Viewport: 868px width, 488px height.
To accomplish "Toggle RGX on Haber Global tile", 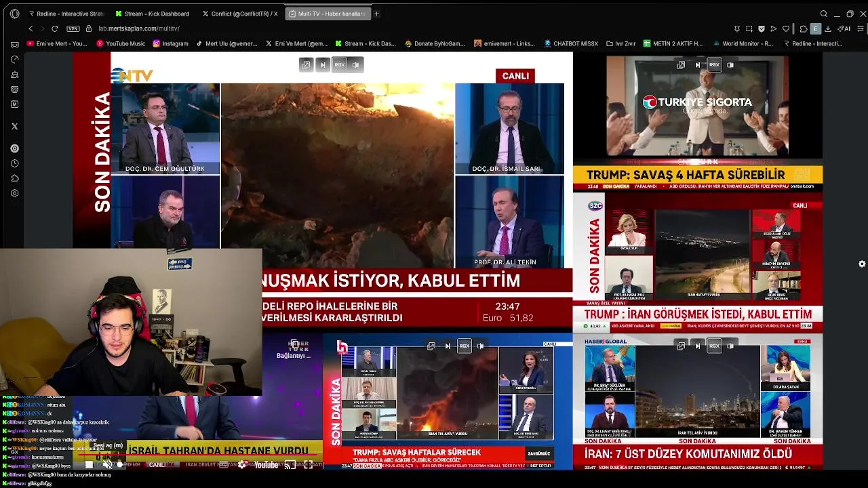I will tap(713, 346).
